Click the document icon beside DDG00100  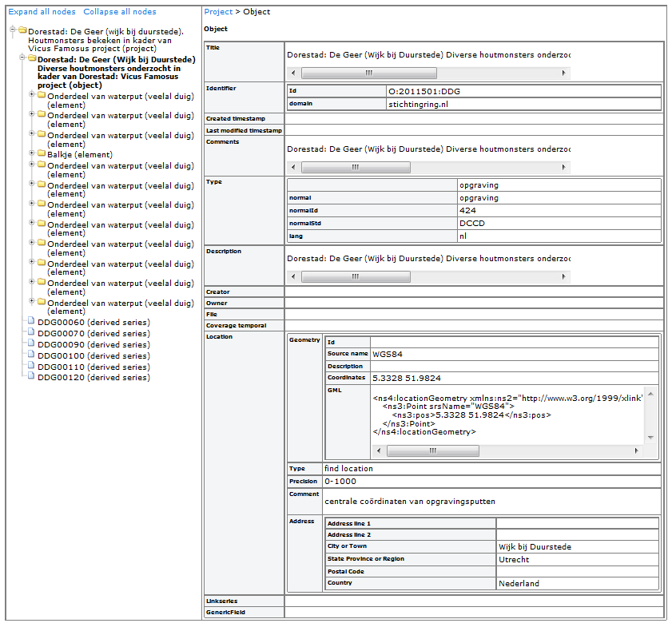31,354
